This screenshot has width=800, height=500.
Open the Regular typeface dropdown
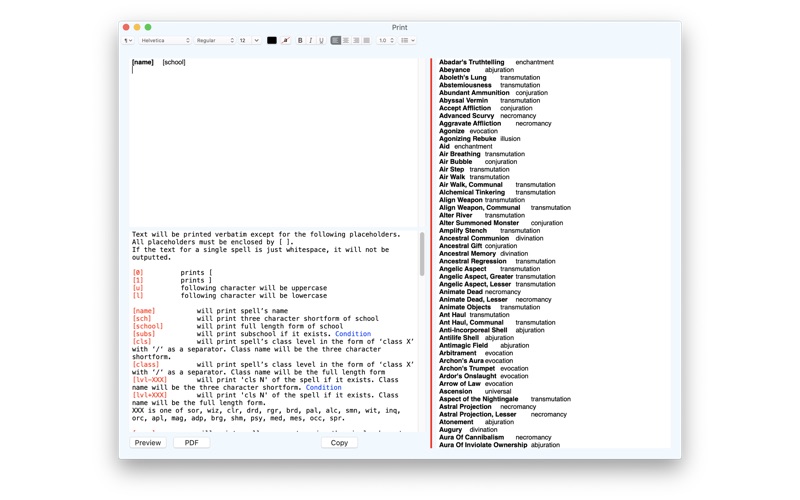tap(215, 40)
